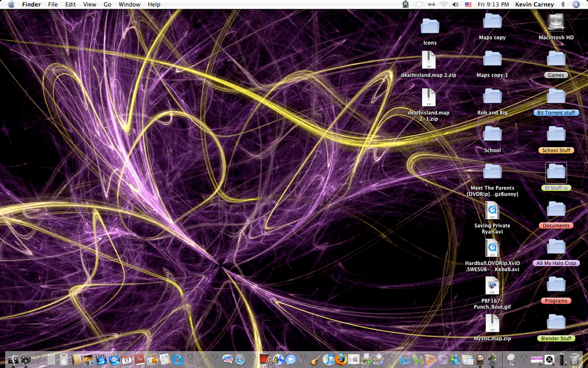
Task: Open the Finder menu
Action: (x=32, y=5)
